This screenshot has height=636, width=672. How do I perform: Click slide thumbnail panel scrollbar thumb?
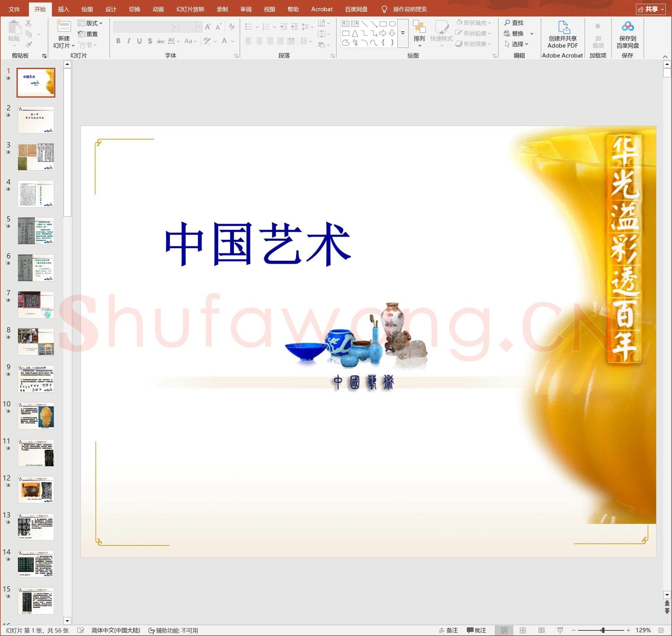[67, 143]
